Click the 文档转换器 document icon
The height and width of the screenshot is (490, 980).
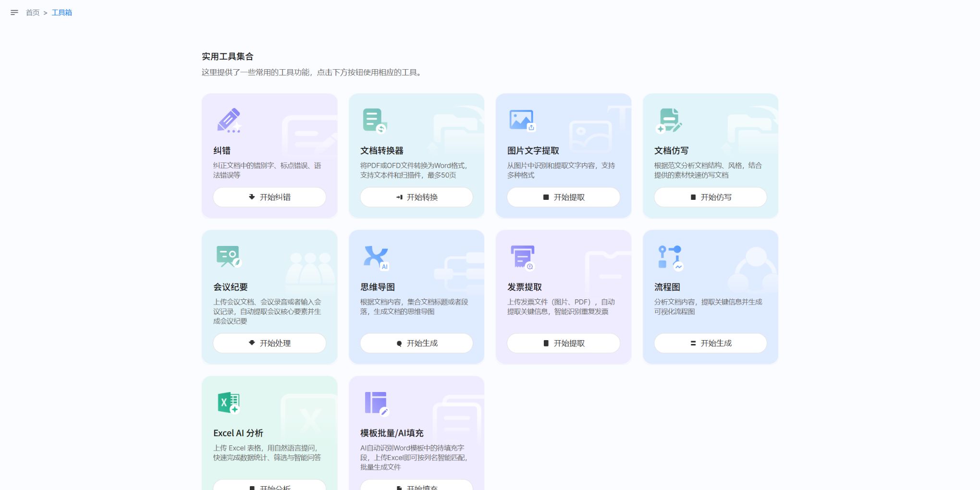(375, 121)
